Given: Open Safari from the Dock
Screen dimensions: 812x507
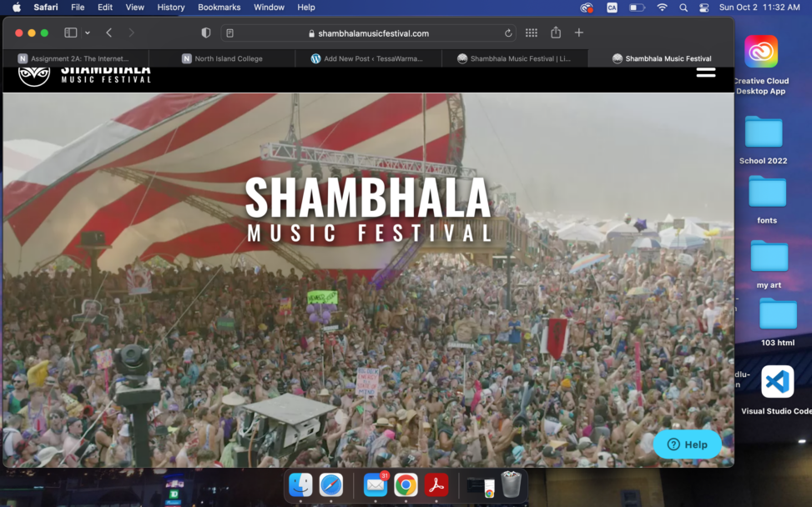Looking at the screenshot, I should click(x=331, y=485).
